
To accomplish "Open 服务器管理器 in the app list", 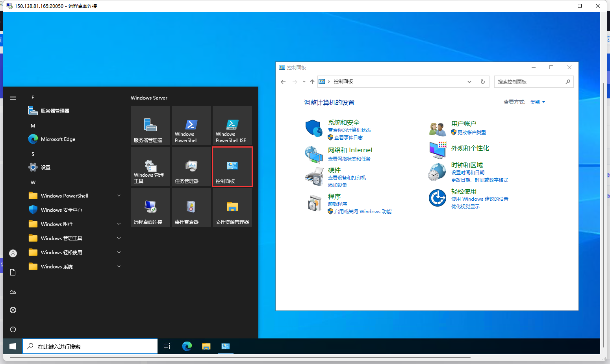I will tap(75, 111).
